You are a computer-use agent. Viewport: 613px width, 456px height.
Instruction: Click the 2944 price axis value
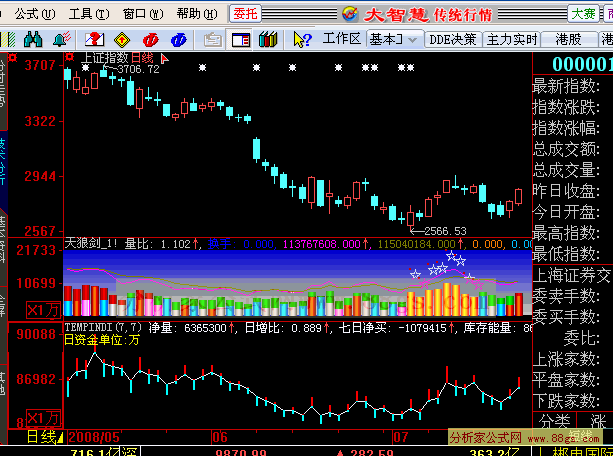[40, 176]
